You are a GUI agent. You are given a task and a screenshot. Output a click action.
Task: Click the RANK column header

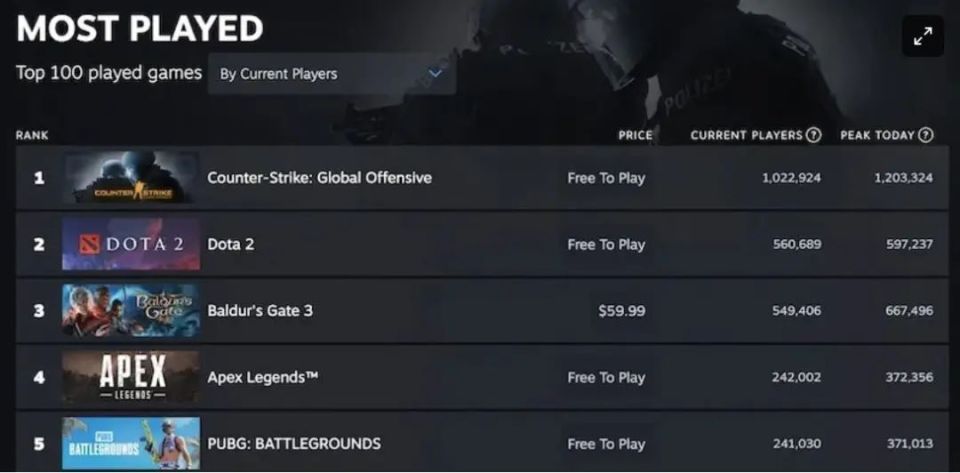(32, 135)
